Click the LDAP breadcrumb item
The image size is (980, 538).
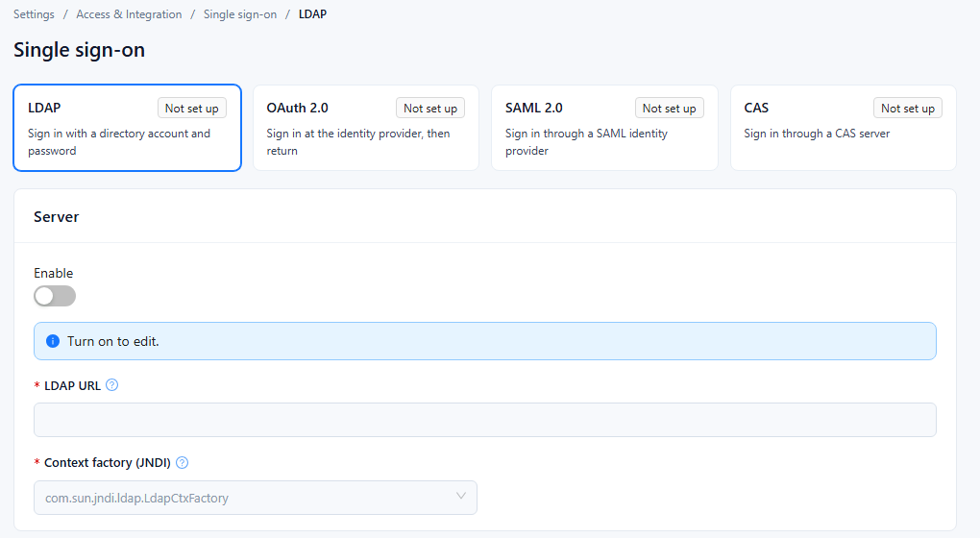[x=312, y=14]
